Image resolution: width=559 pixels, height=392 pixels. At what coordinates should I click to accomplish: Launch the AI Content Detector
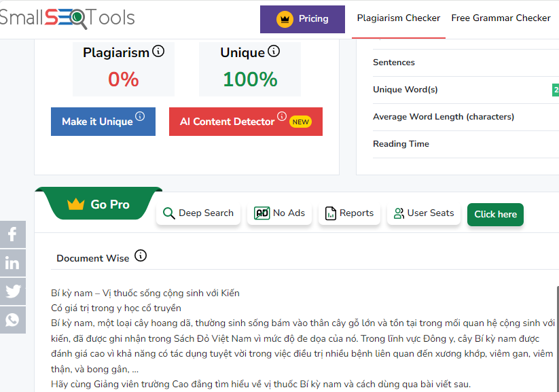[246, 122]
